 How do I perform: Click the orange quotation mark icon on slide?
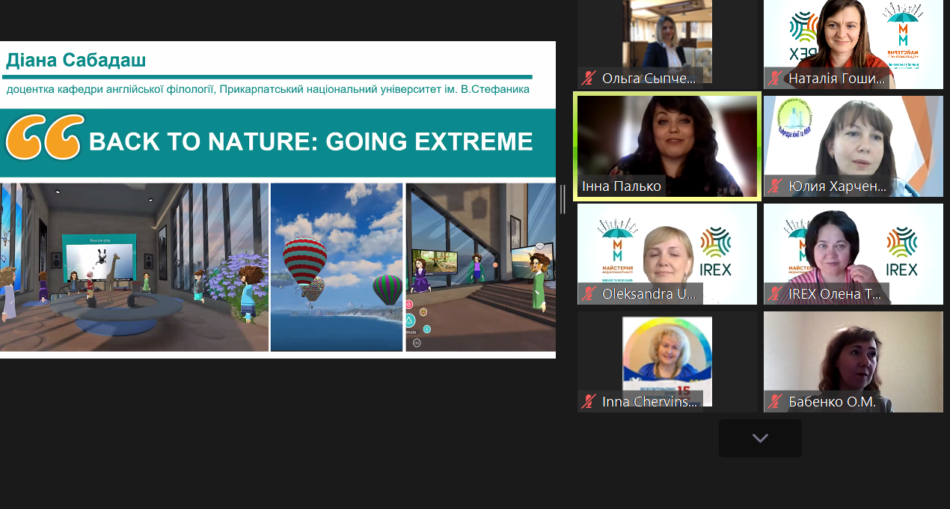[x=44, y=140]
